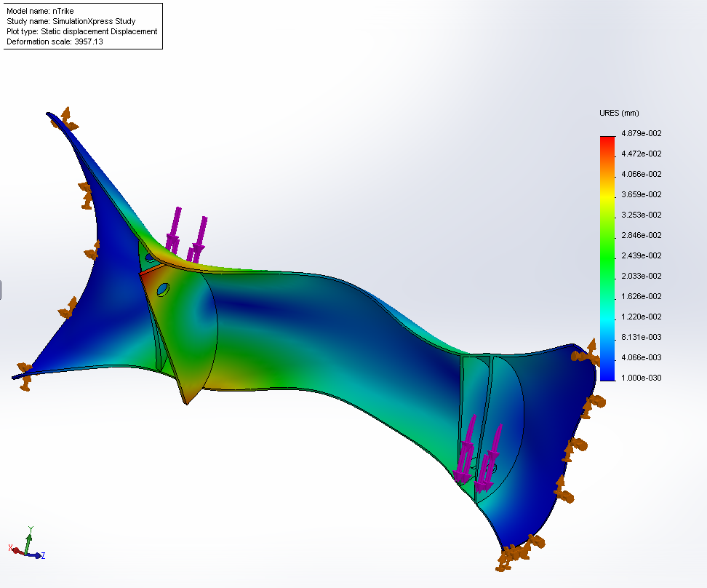This screenshot has width=707, height=588.
Task: Click the URES (mm) legend title
Action: pyautogui.click(x=619, y=113)
